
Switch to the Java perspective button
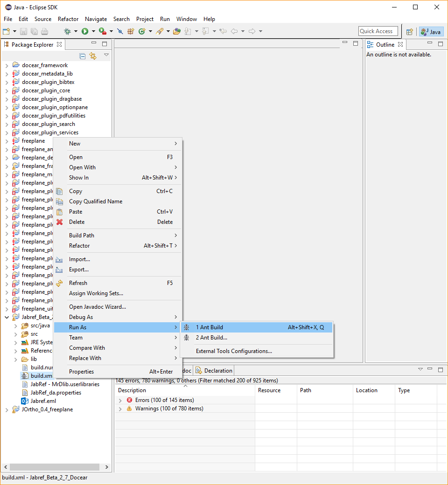tap(431, 32)
